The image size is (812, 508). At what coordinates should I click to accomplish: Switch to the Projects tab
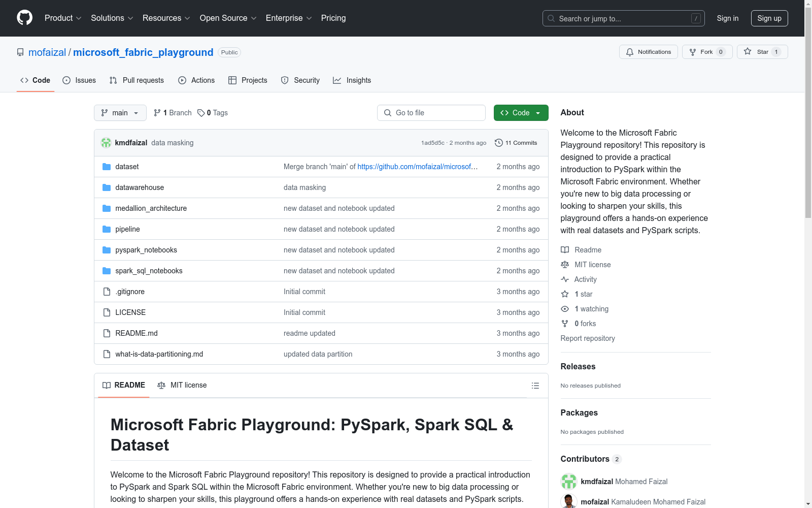click(248, 80)
